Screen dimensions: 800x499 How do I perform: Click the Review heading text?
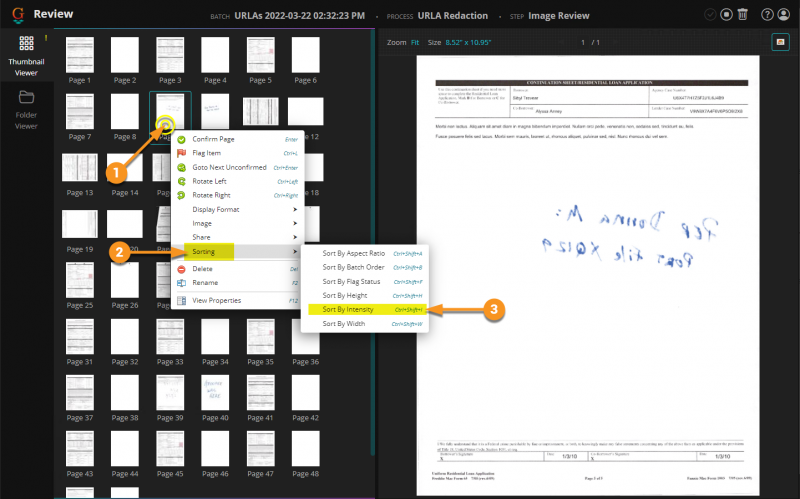click(x=53, y=14)
